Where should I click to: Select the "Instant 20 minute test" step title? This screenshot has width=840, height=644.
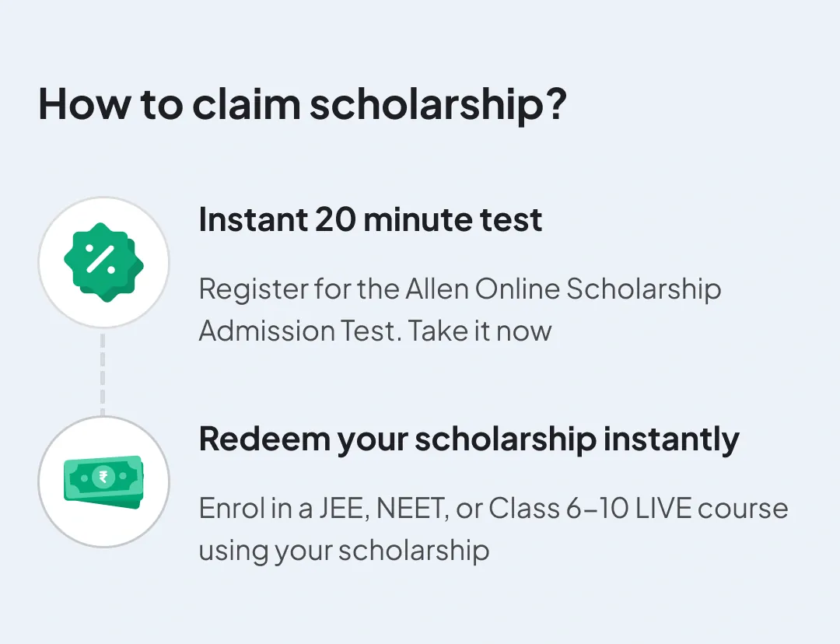(370, 220)
